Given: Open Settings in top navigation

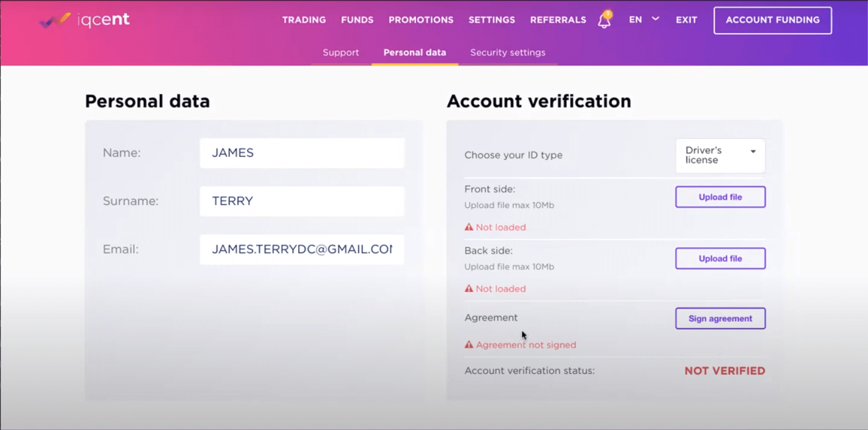Looking at the screenshot, I should pos(492,20).
